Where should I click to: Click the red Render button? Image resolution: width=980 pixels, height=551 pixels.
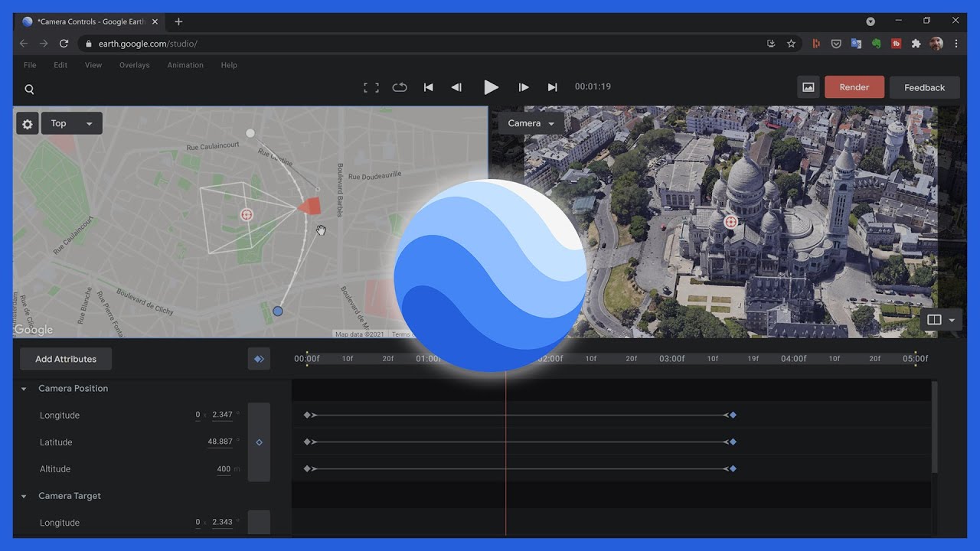854,87
